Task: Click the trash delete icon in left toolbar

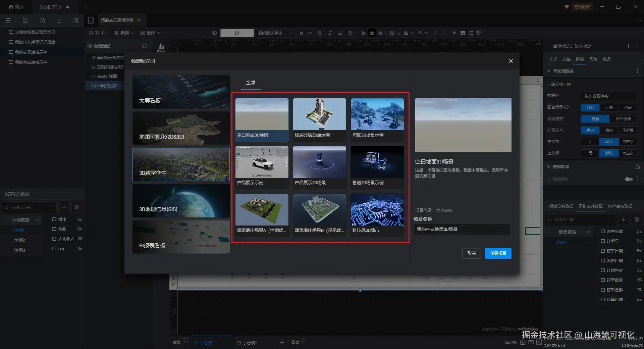Action: click(76, 20)
